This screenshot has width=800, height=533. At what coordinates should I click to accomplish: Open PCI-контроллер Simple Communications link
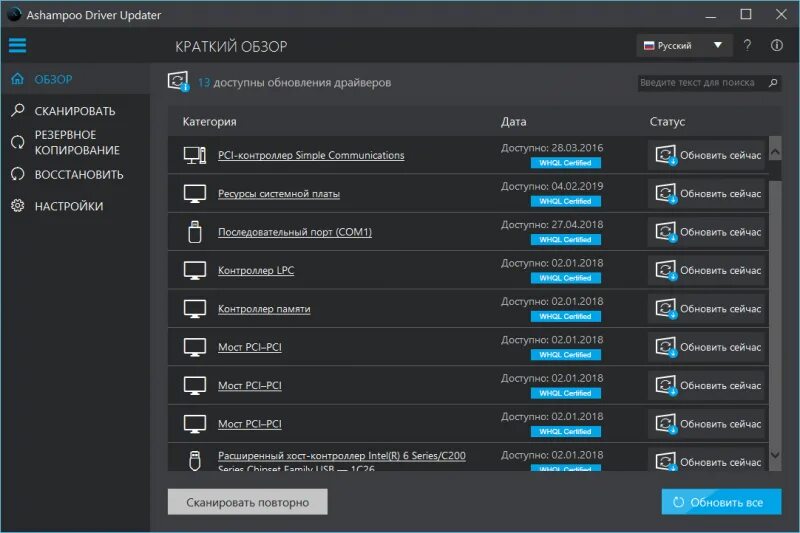(x=311, y=155)
